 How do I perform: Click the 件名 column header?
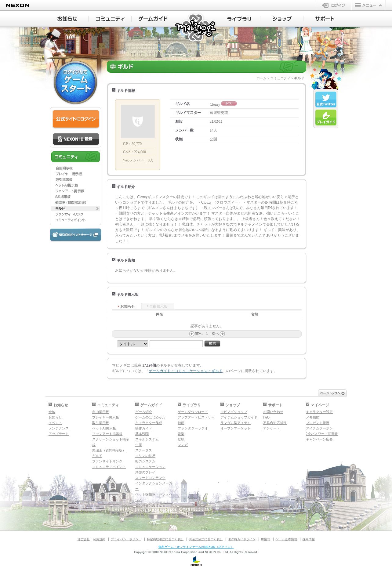tap(159, 314)
